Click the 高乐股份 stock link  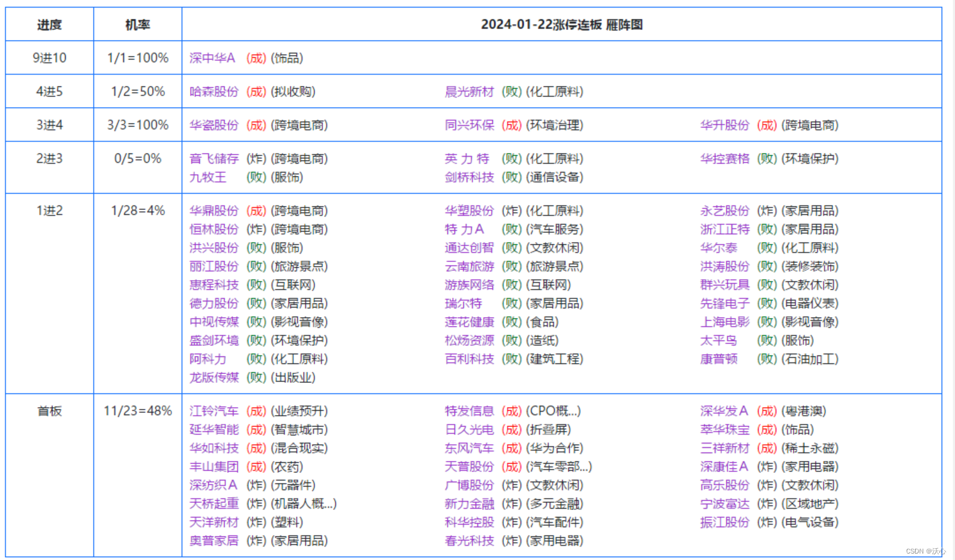725,485
